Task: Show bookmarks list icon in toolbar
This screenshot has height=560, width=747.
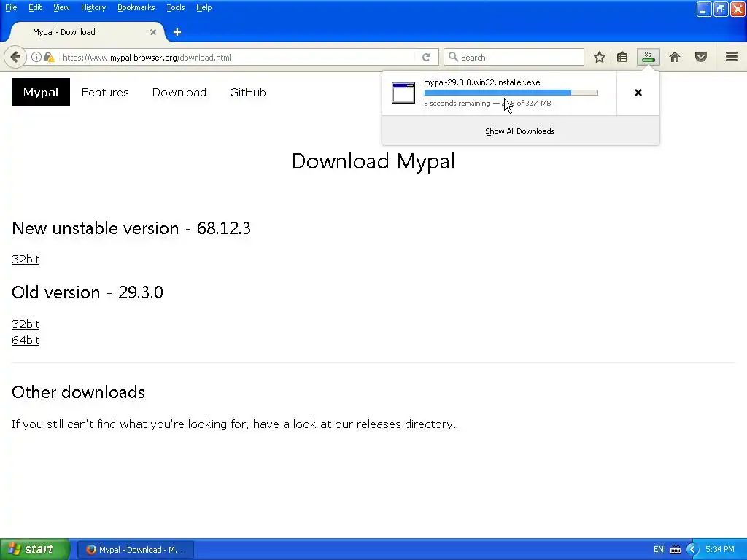Action: (622, 57)
